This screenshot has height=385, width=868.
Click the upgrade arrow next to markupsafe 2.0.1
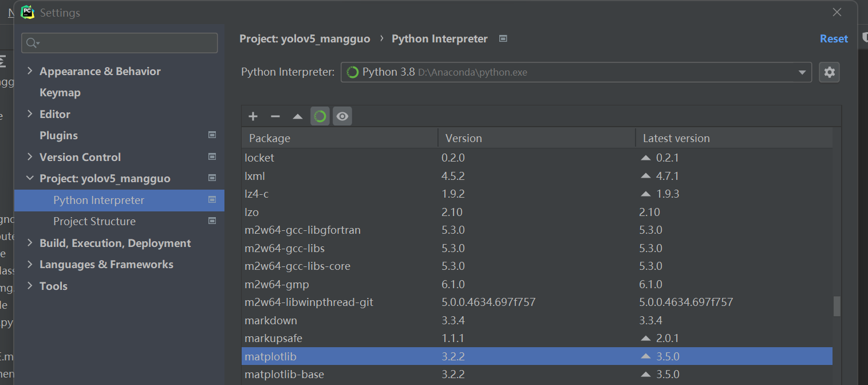click(x=646, y=339)
